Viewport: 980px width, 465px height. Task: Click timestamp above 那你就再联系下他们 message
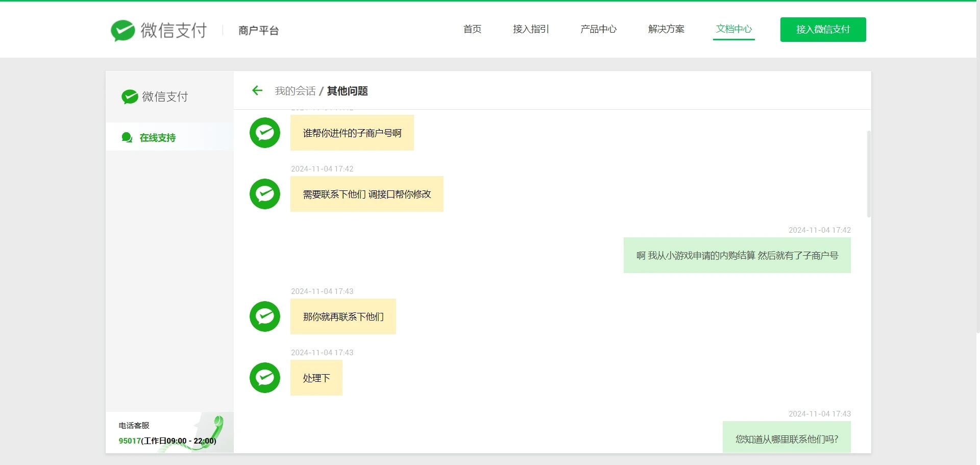(322, 291)
